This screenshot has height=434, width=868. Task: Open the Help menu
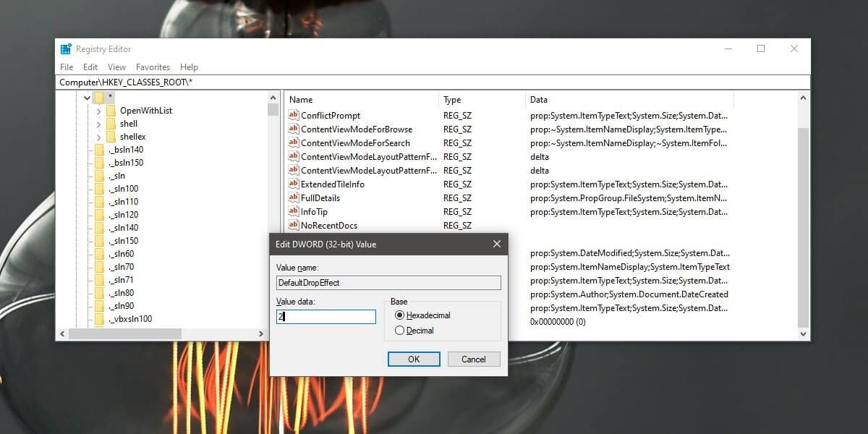pos(189,67)
